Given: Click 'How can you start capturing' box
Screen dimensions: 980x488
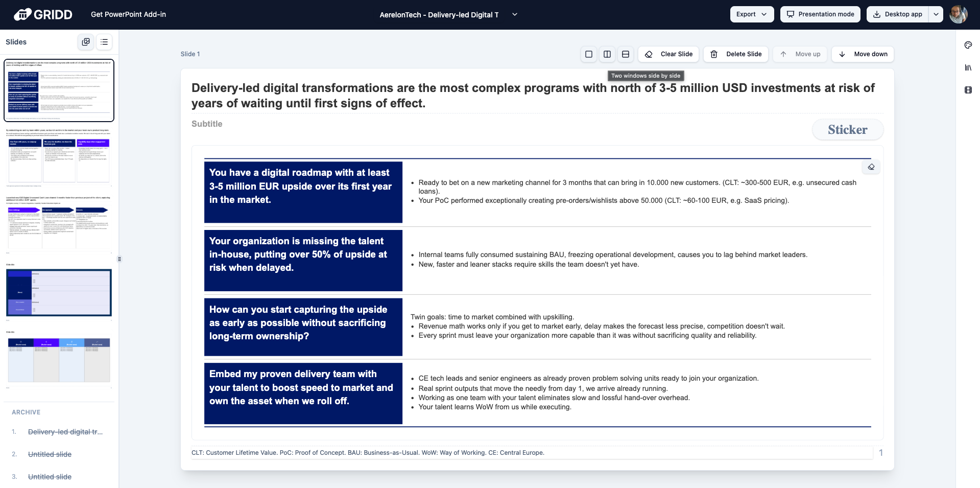Looking at the screenshot, I should tap(303, 327).
